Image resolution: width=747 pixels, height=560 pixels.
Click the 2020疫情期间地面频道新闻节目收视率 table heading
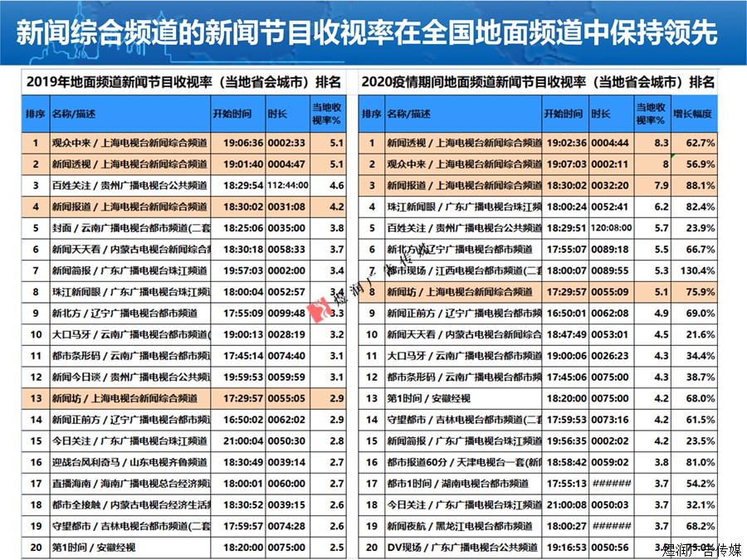coord(538,82)
